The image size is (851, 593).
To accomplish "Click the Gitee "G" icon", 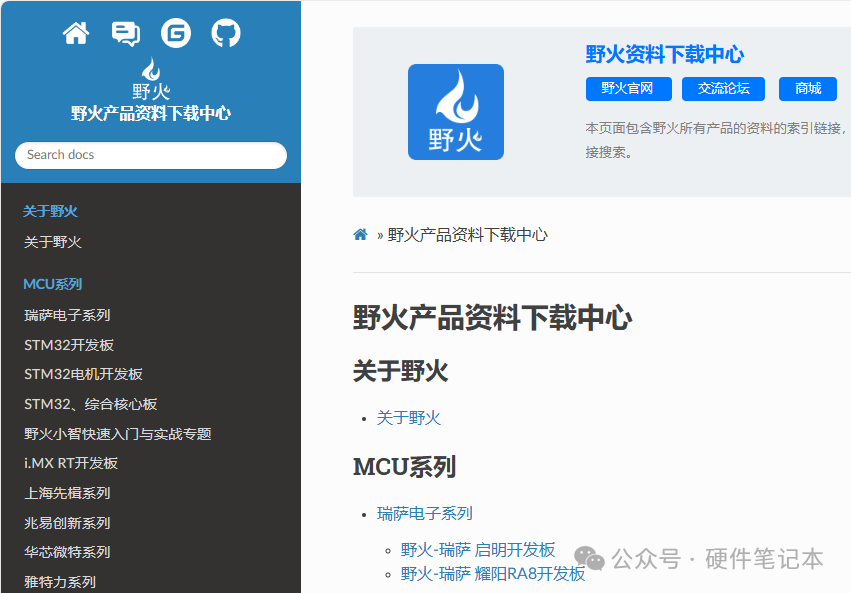I will point(176,34).
